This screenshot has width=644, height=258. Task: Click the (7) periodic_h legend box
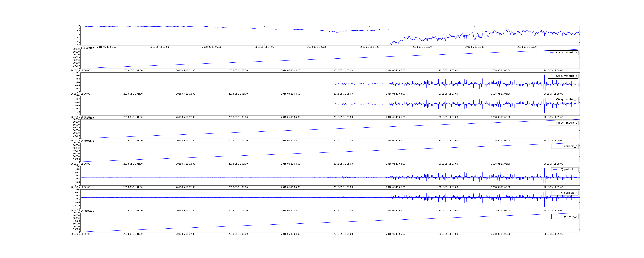click(x=565, y=193)
